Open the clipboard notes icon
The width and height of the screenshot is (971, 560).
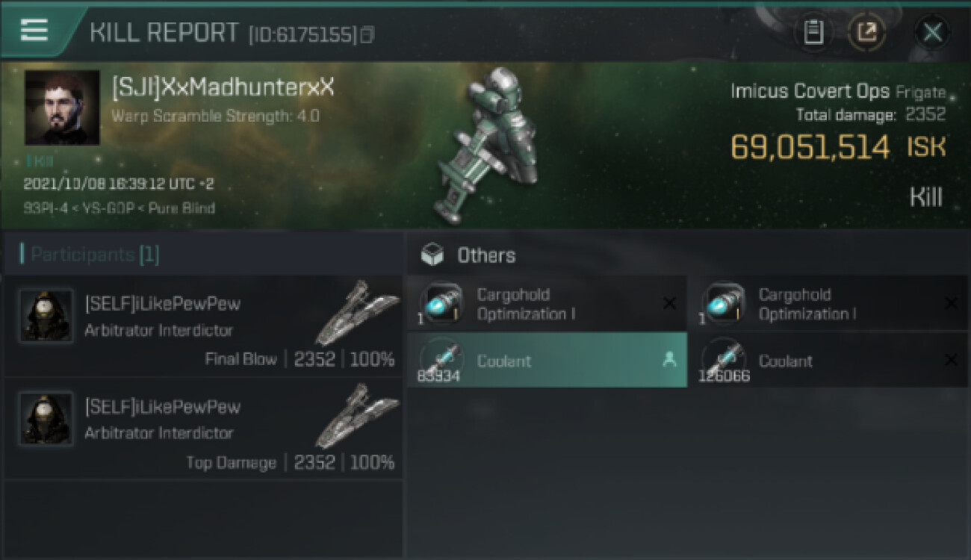coord(813,32)
